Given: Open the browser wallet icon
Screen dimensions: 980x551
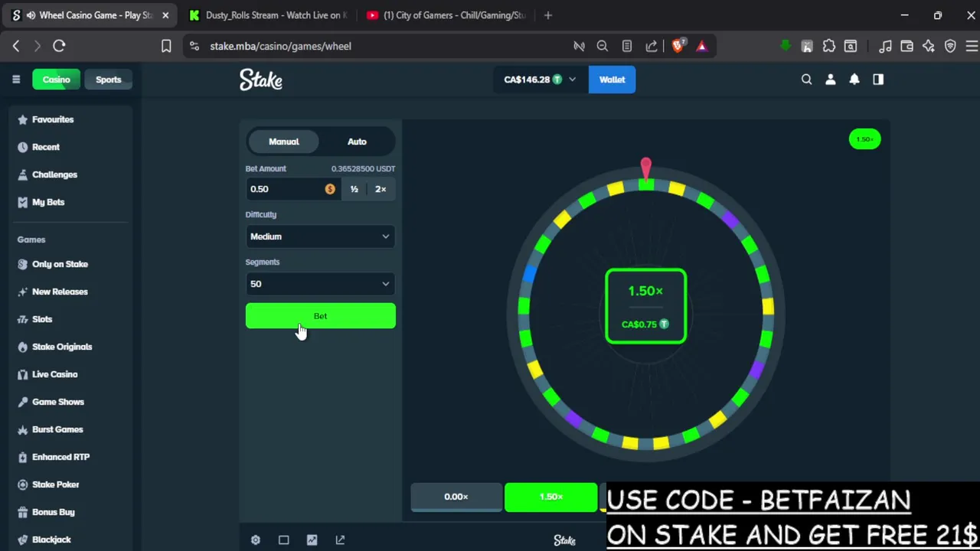Looking at the screenshot, I should pyautogui.click(x=906, y=47).
